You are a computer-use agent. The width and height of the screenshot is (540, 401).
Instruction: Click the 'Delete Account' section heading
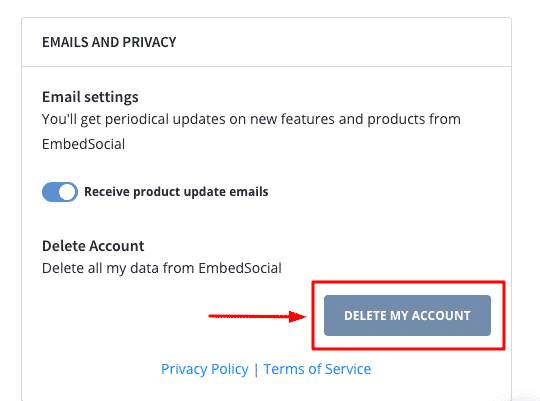[x=93, y=246]
